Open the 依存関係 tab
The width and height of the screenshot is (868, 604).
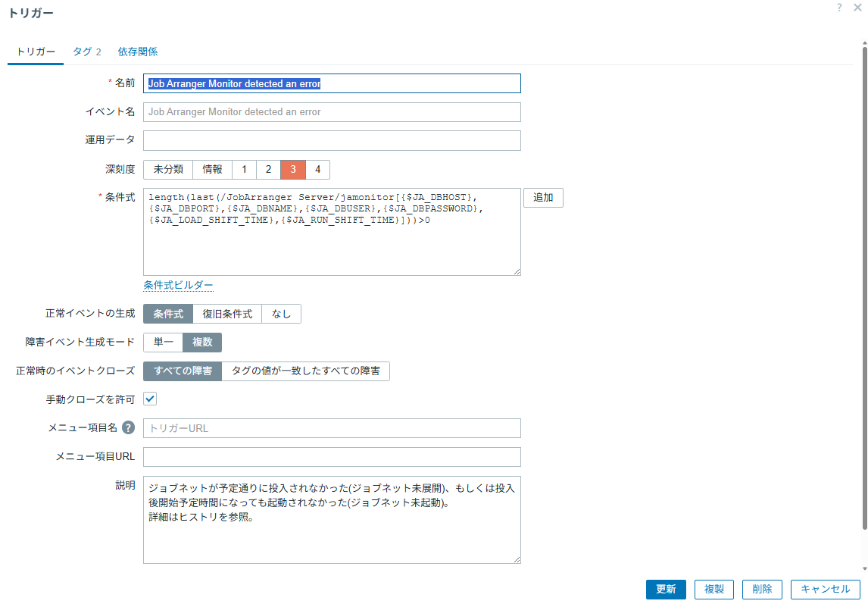(137, 52)
